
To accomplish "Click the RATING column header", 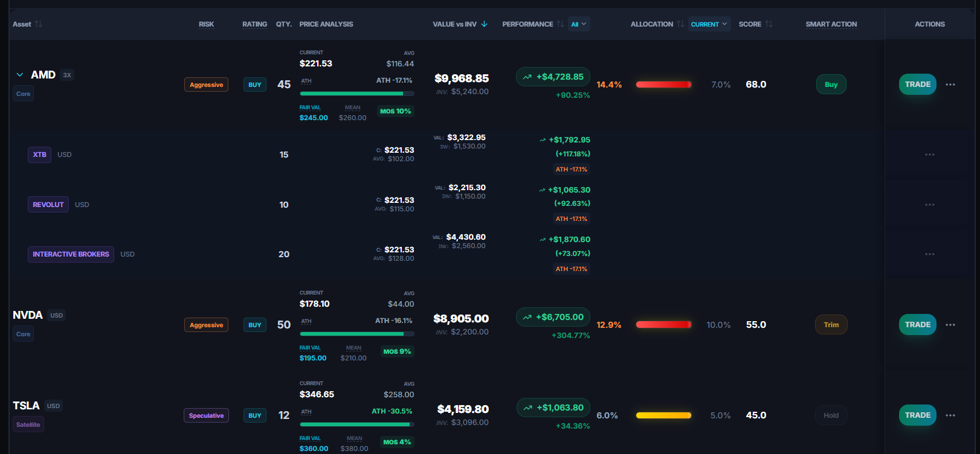I will (255, 24).
